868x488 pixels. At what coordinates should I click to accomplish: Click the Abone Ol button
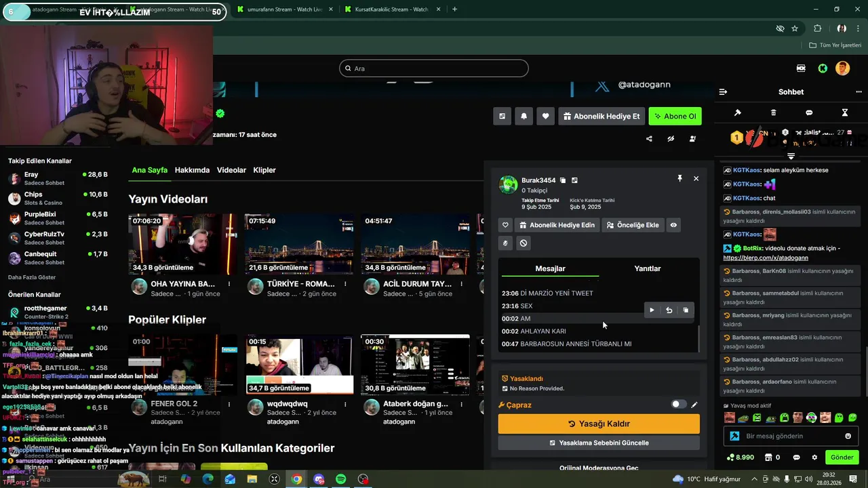675,116
